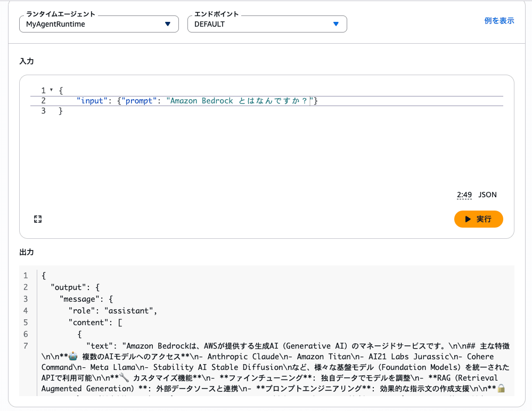Image resolution: width=532 pixels, height=411 pixels.
Task: Click the wrench emoji before カスタマイズ機能
Action: coord(124,377)
